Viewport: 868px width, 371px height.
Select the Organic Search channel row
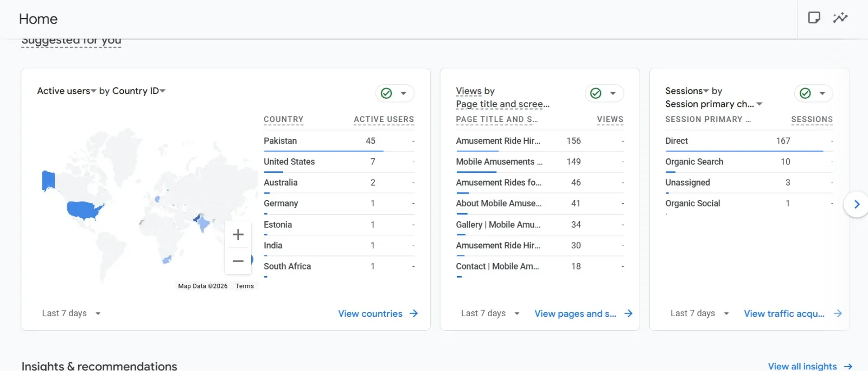point(749,162)
